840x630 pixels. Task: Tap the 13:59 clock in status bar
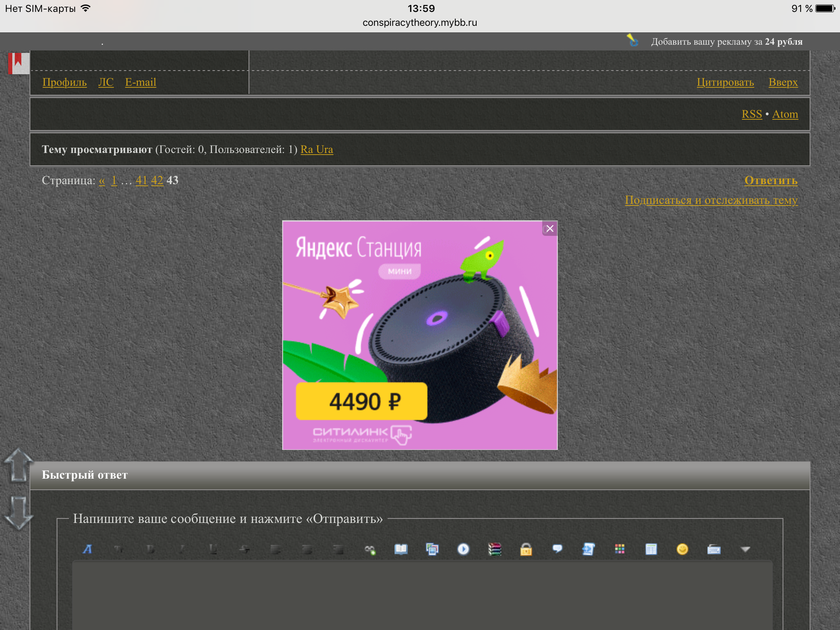click(421, 8)
